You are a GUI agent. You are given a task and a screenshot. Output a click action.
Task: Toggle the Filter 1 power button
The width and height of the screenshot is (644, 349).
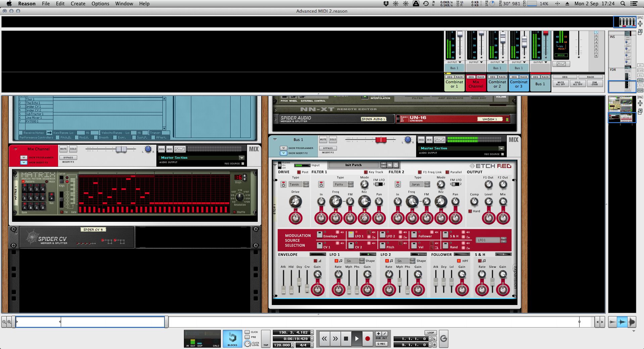tap(321, 185)
